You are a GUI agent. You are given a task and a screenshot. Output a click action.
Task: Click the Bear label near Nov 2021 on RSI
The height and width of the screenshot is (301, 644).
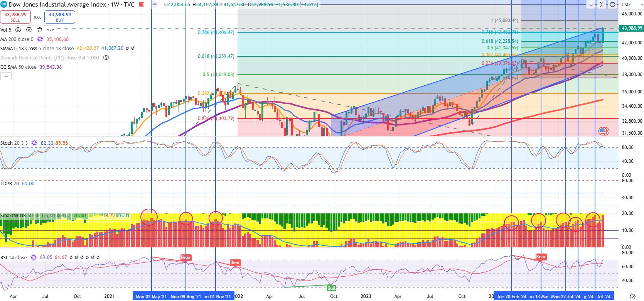[x=235, y=262]
